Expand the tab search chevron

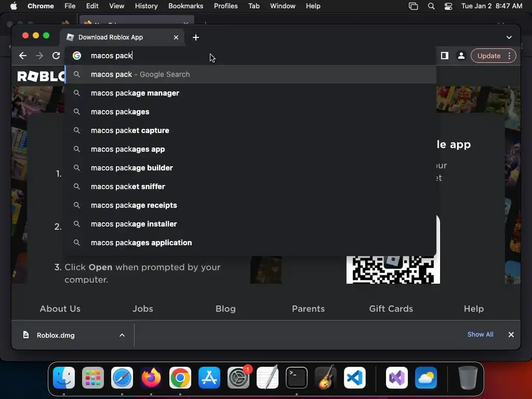(x=509, y=37)
